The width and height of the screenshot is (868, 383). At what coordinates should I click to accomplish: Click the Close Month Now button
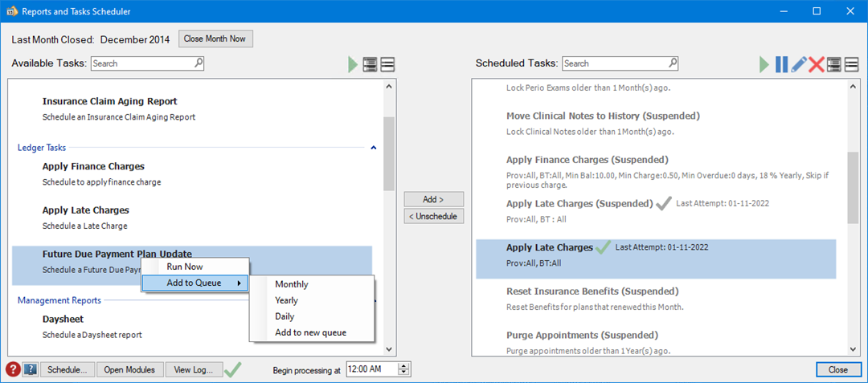pos(215,39)
